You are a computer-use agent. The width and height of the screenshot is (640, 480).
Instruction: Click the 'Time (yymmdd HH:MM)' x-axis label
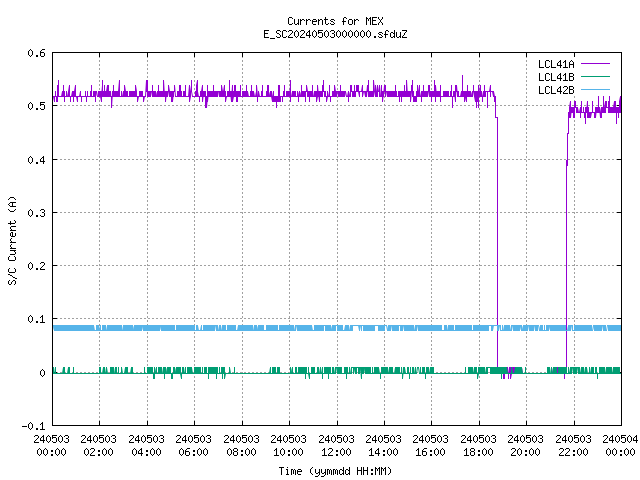[335, 471]
